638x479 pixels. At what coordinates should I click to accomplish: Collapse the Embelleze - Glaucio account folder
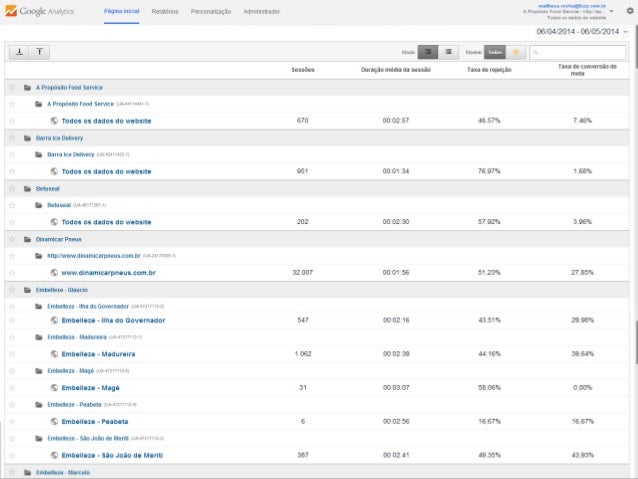[26, 290]
